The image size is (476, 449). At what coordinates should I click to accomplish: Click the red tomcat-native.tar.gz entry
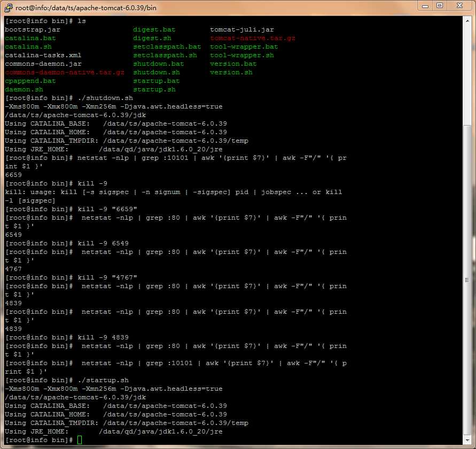[x=253, y=38]
